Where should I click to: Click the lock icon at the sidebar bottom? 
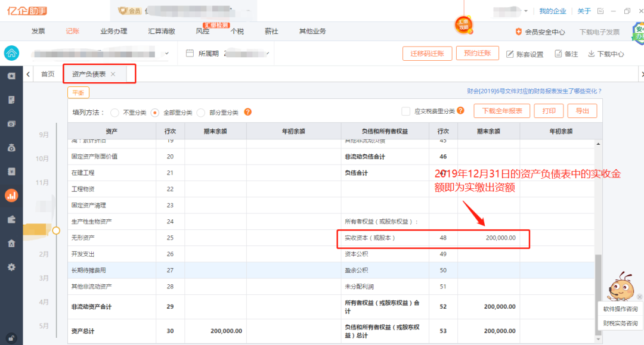pos(11,338)
